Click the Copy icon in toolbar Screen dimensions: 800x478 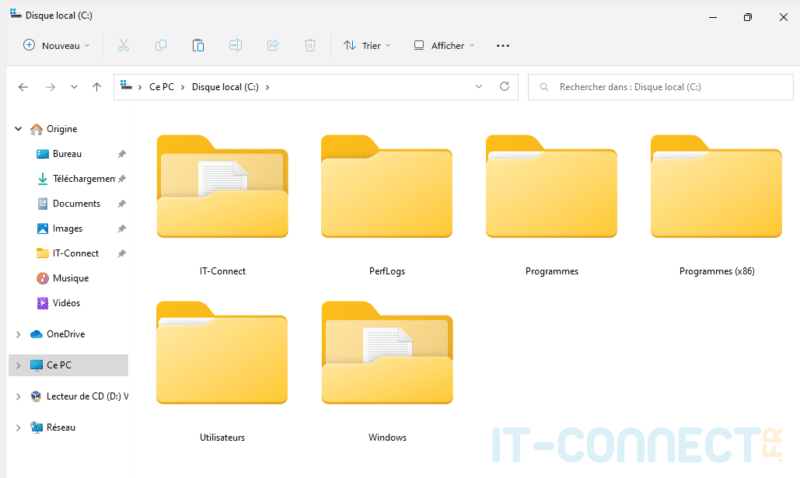(161, 45)
